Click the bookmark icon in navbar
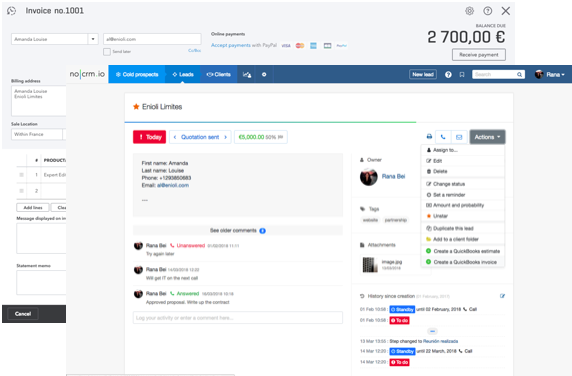 (462, 74)
